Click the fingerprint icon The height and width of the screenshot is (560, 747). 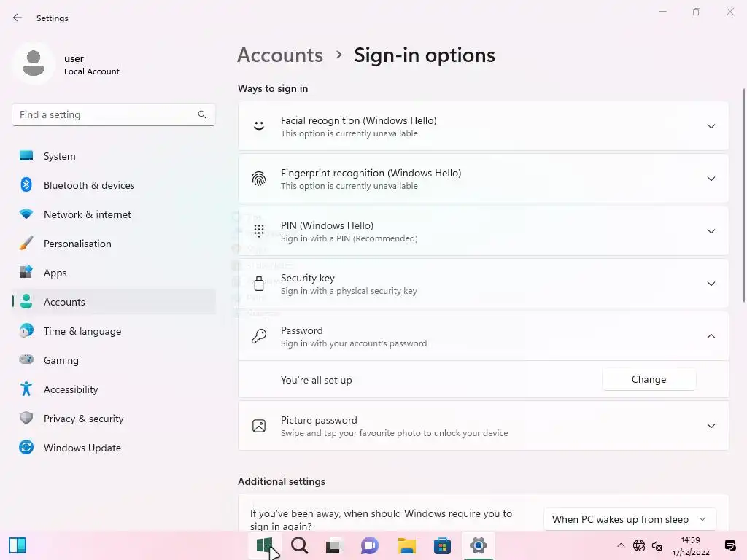pos(259,179)
